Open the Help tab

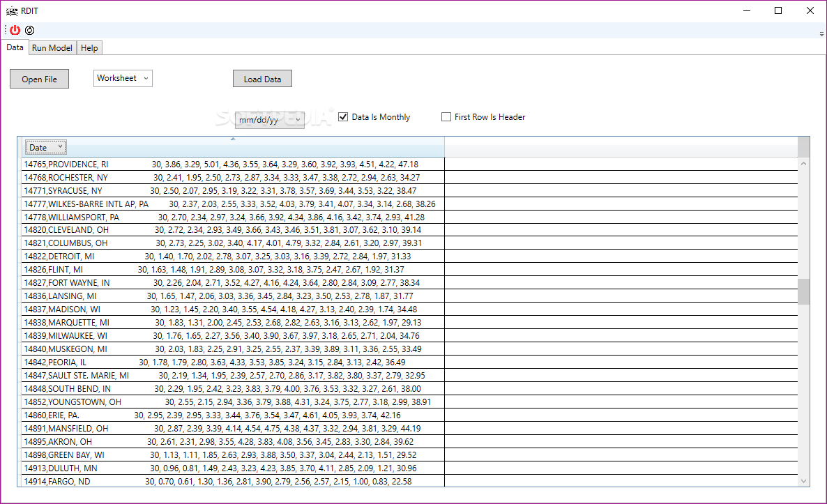click(x=89, y=48)
